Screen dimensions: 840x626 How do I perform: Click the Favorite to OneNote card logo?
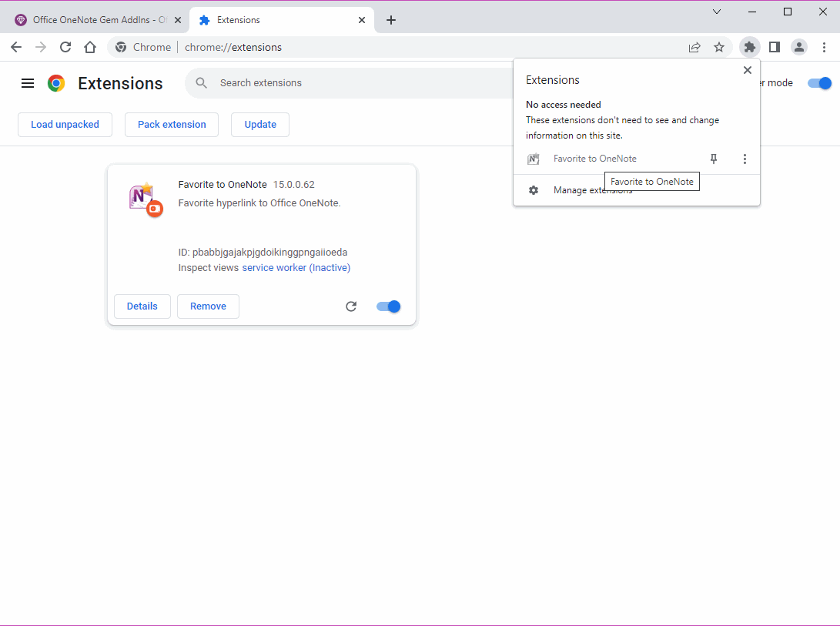tap(146, 200)
